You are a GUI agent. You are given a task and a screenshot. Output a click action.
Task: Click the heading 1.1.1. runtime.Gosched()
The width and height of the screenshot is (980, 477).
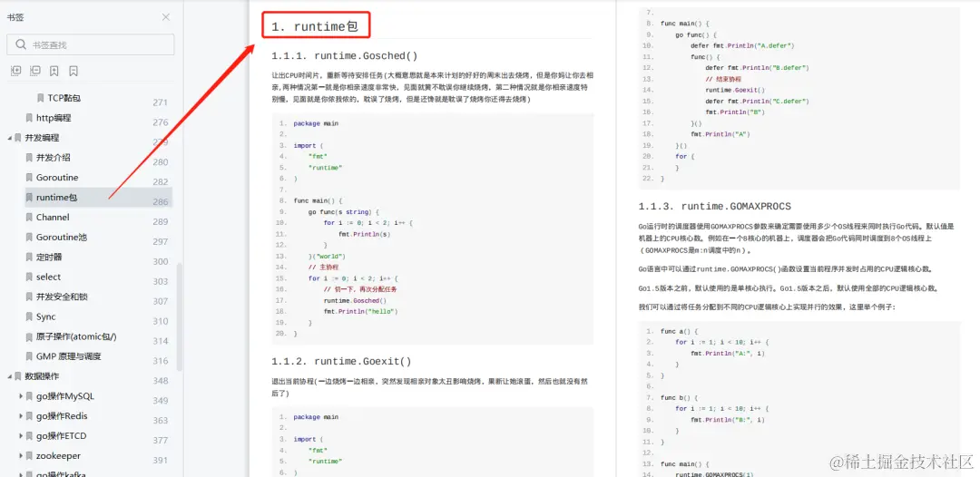click(345, 56)
